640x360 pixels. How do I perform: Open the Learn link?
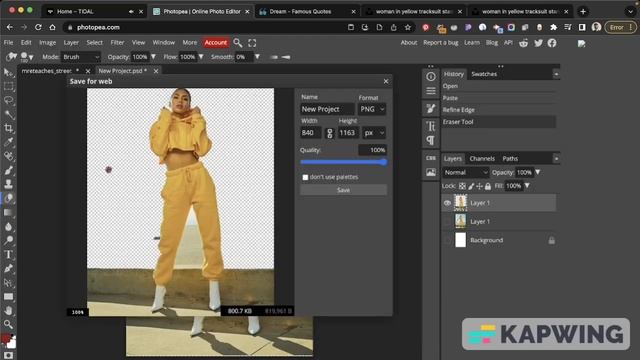pos(472,42)
